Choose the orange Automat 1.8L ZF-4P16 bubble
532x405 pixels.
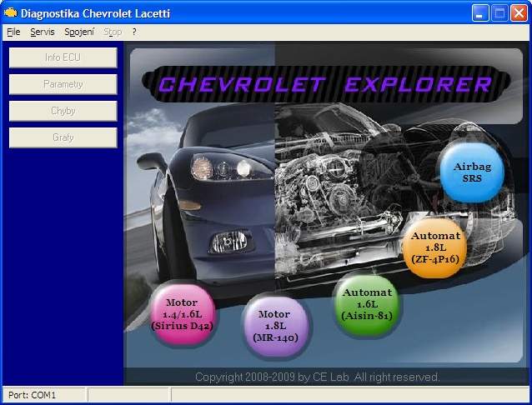[x=435, y=247]
